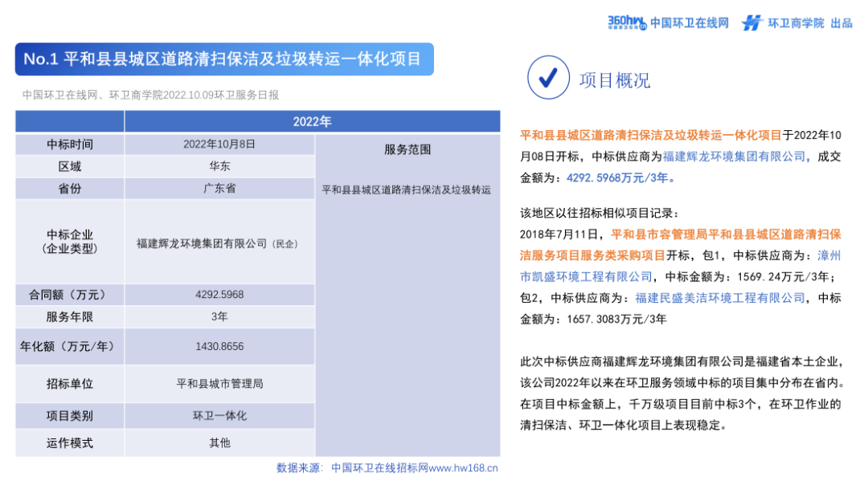Click the 省份 row label
Viewport: 868px width, 481px height.
point(70,189)
